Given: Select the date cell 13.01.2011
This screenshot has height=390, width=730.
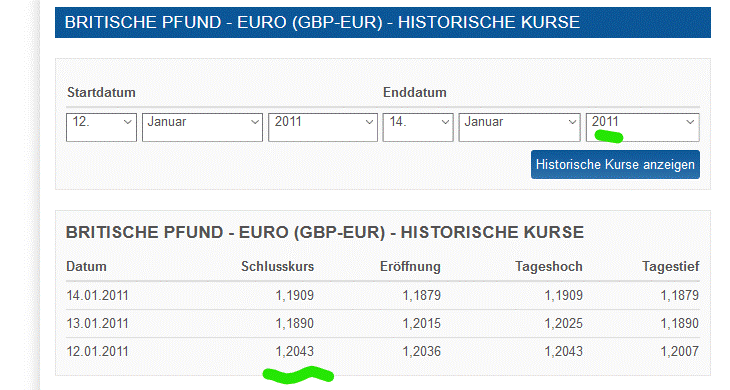Looking at the screenshot, I should [x=97, y=323].
